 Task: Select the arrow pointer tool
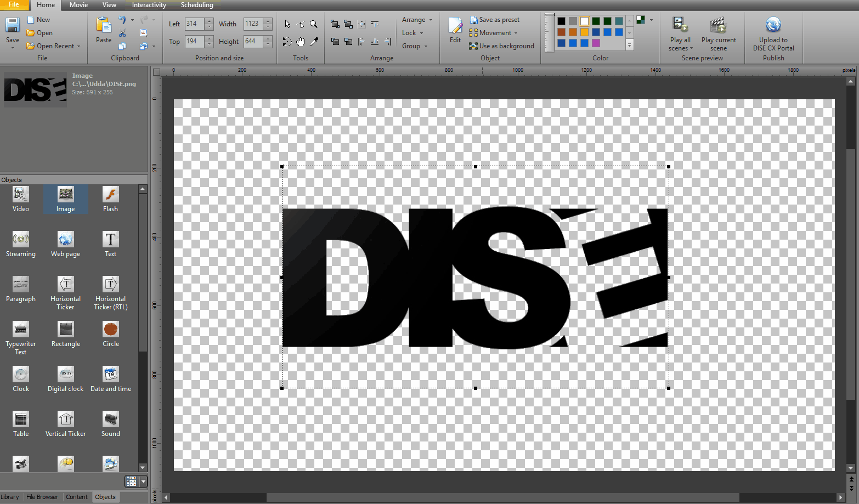point(287,24)
